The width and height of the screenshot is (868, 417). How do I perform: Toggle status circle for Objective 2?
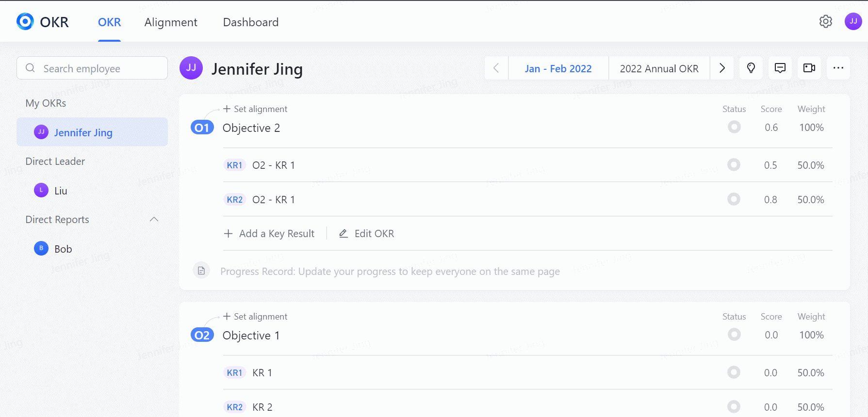click(734, 127)
